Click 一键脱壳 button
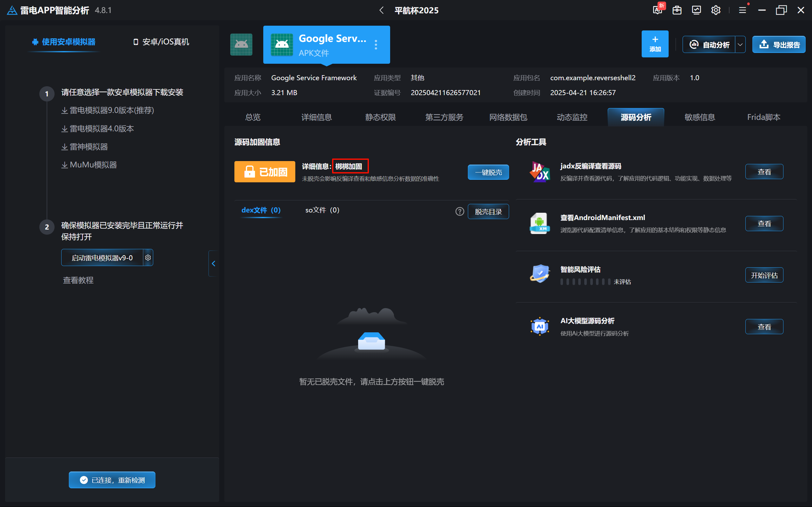 (488, 172)
